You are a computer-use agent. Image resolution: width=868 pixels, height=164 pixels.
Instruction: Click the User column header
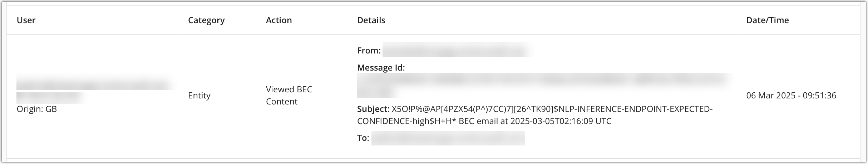click(x=26, y=20)
